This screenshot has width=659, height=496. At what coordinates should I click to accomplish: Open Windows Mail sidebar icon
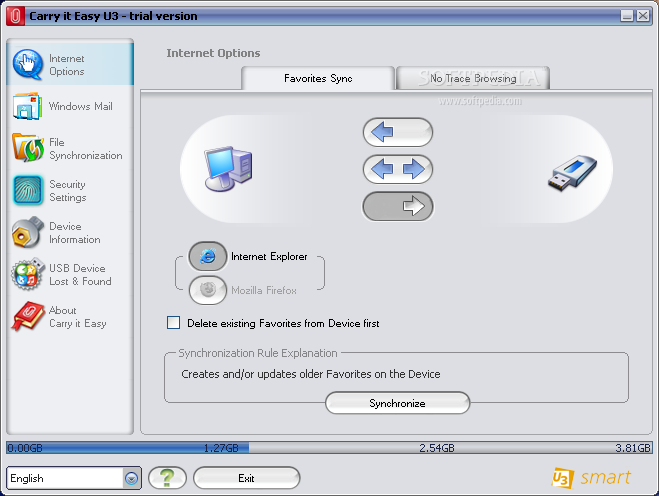click(x=27, y=107)
